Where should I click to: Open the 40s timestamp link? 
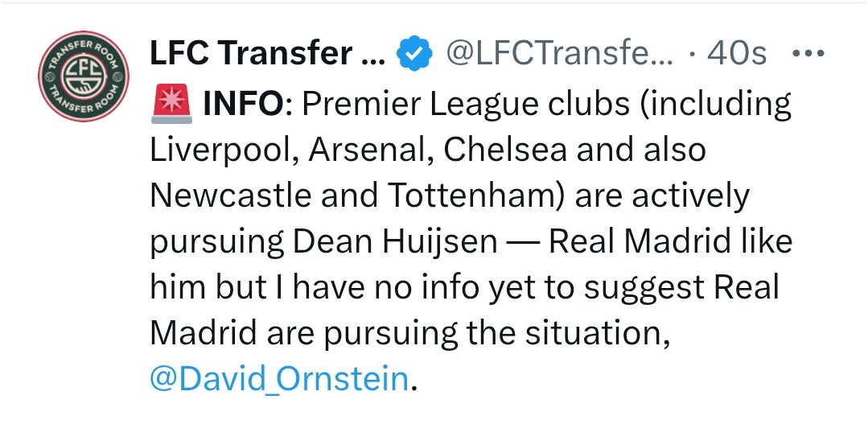736,54
